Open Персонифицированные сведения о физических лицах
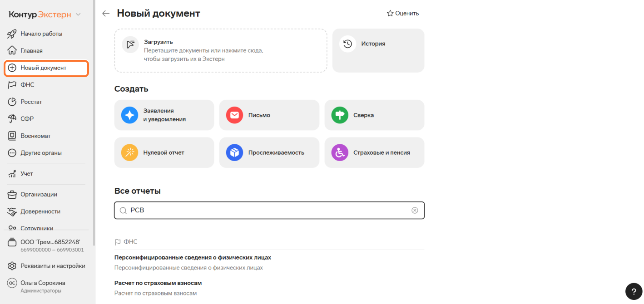Image resolution: width=644 pixels, height=304 pixels. (x=193, y=258)
